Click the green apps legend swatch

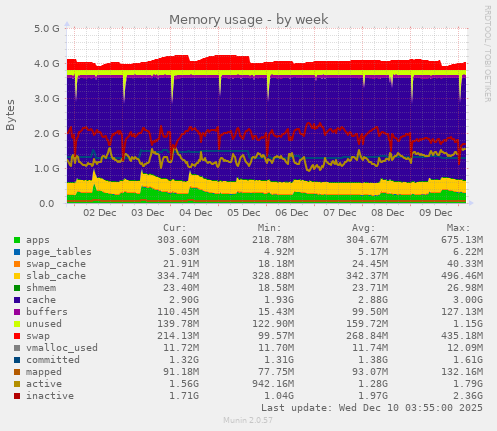click(x=17, y=240)
